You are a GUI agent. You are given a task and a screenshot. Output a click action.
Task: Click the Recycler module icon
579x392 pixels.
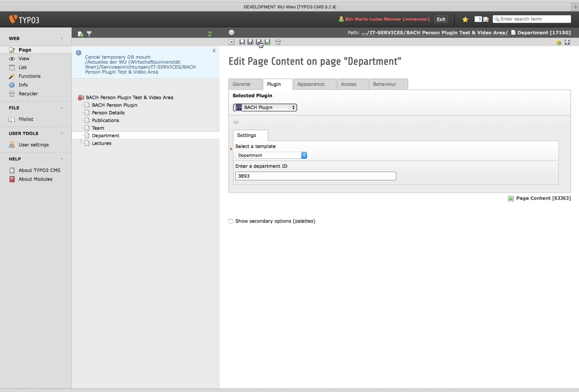coord(12,94)
